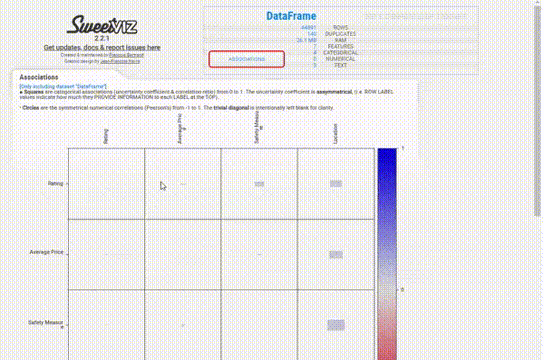
Task: Click the vertical page scrollbar
Action: [x=538, y=112]
